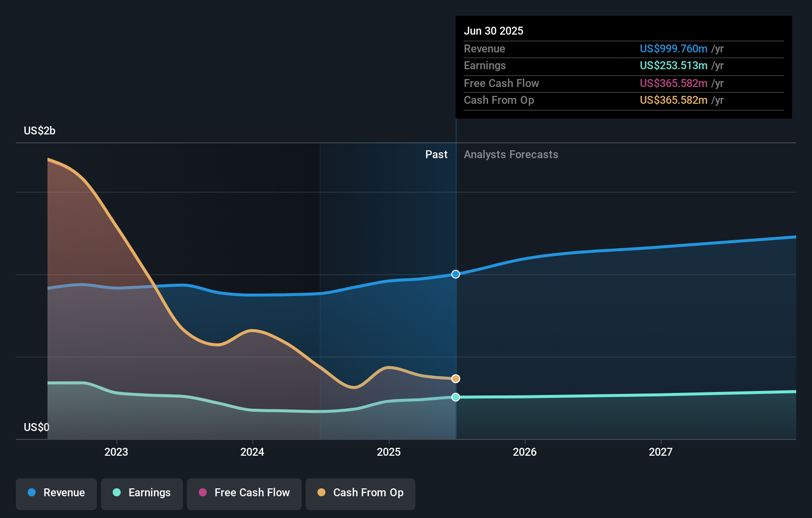Click the teal Earnings legend dot
The image size is (812, 518).
(x=117, y=492)
